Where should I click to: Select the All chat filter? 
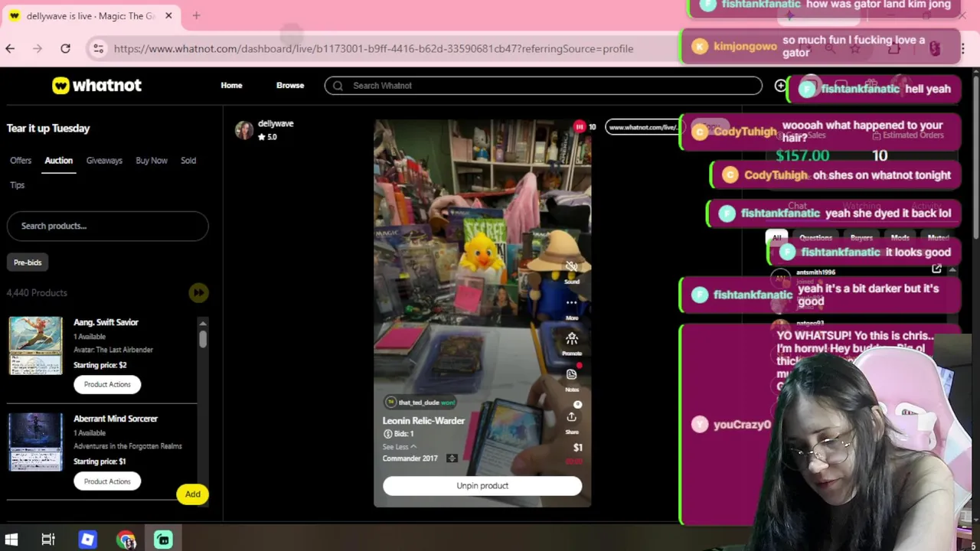(x=776, y=238)
